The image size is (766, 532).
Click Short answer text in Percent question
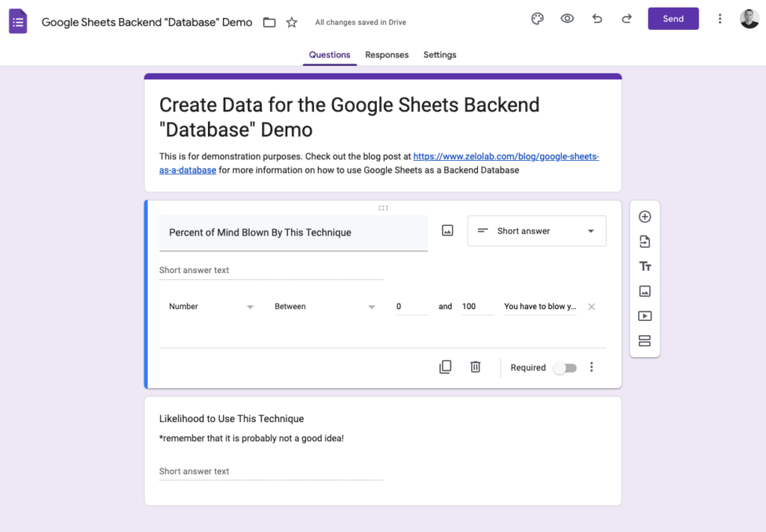pos(194,270)
